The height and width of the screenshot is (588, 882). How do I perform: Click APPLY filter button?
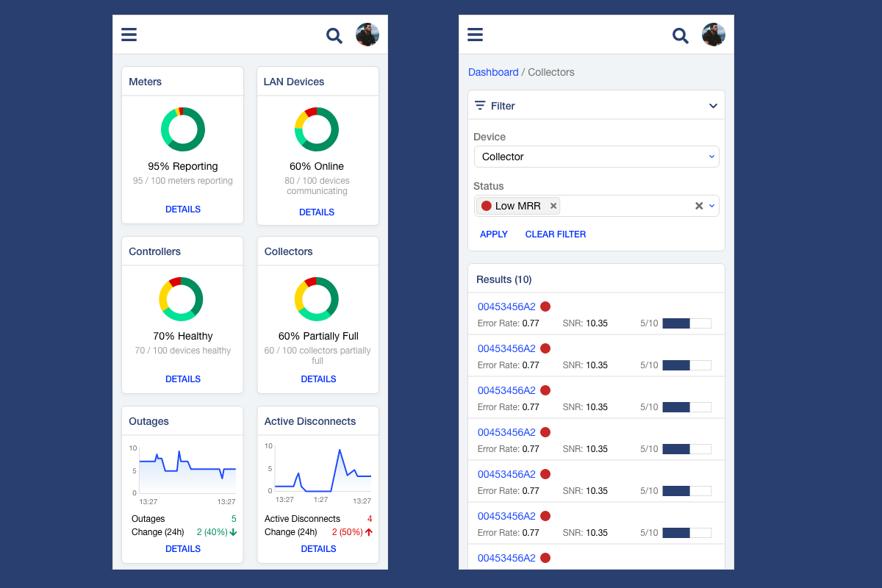click(494, 234)
